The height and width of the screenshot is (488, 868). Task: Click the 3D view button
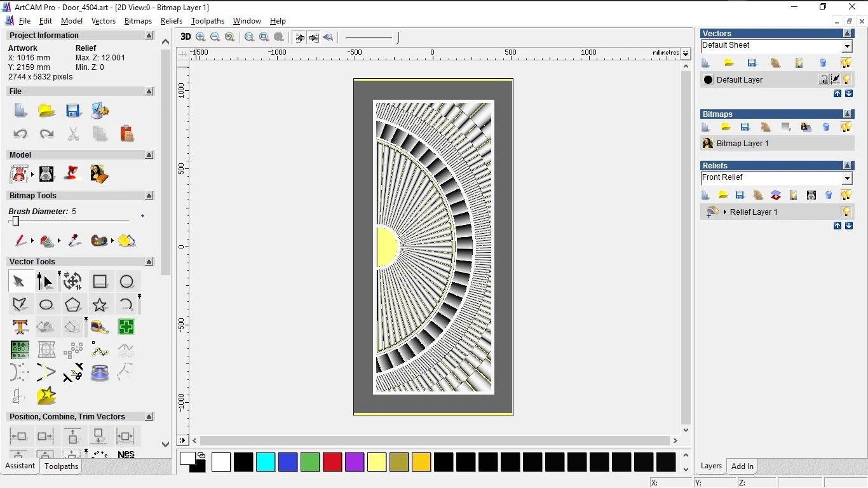coord(186,37)
